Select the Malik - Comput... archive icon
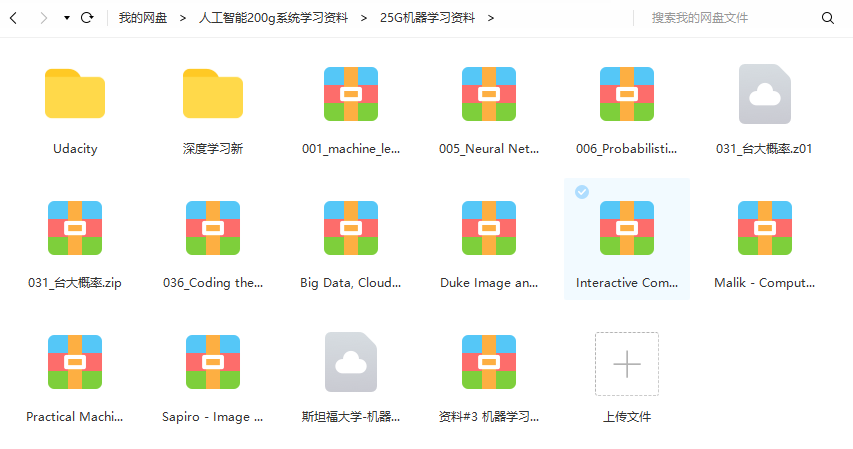 pyautogui.click(x=765, y=228)
